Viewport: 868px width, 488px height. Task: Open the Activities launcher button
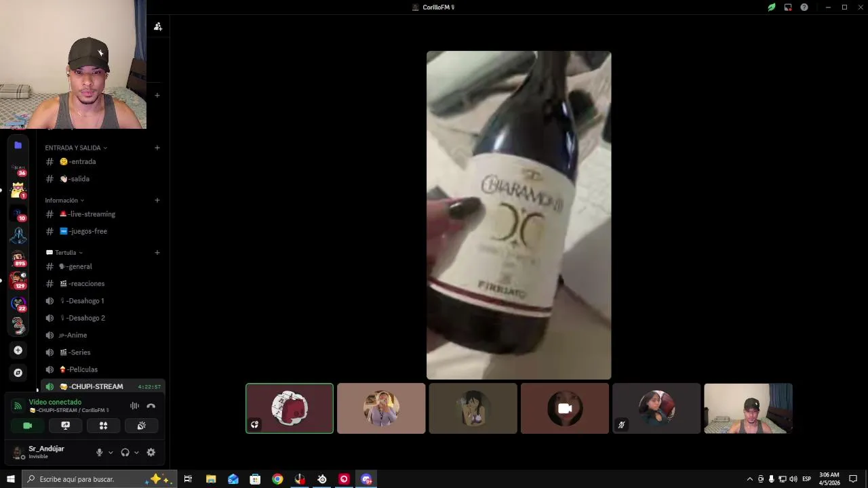pos(103,426)
